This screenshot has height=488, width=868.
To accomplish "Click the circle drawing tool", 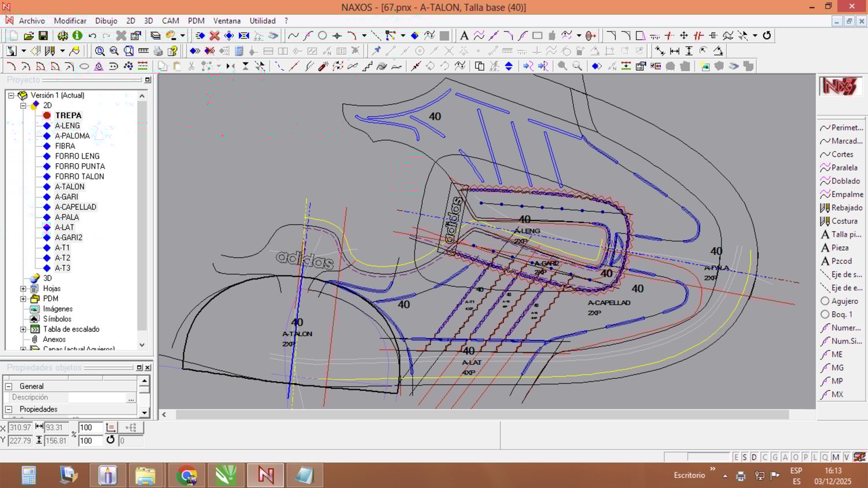I will click(x=322, y=36).
